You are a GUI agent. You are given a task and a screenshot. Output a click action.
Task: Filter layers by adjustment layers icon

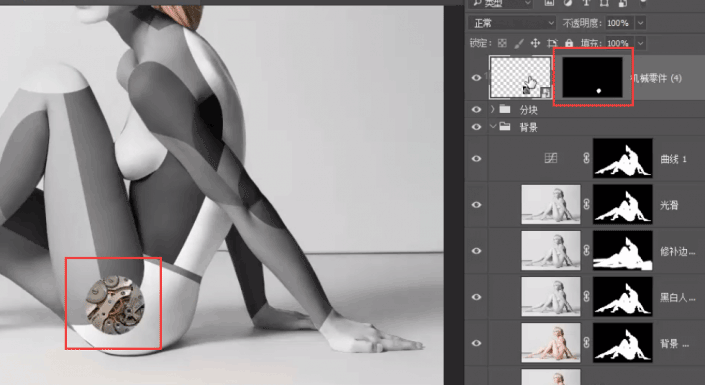coord(568,3)
